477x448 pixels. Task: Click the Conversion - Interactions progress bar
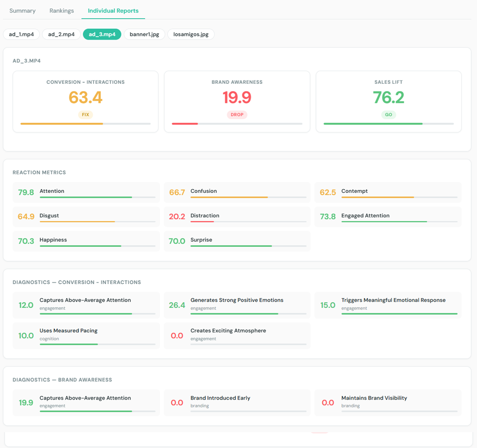pos(86,124)
